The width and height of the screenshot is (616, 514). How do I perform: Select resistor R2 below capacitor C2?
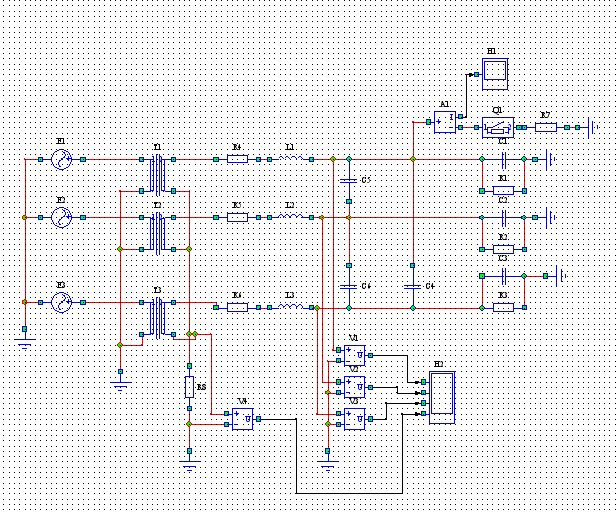coord(503,249)
